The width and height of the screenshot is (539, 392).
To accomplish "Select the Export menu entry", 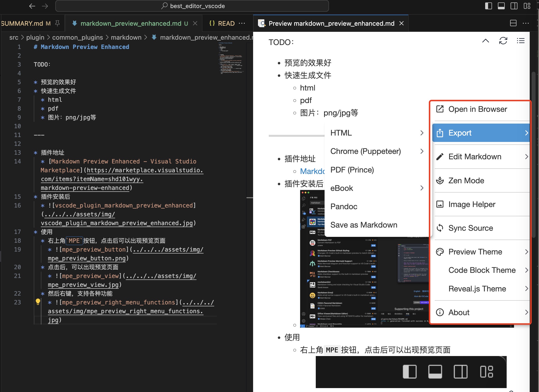I will [481, 133].
